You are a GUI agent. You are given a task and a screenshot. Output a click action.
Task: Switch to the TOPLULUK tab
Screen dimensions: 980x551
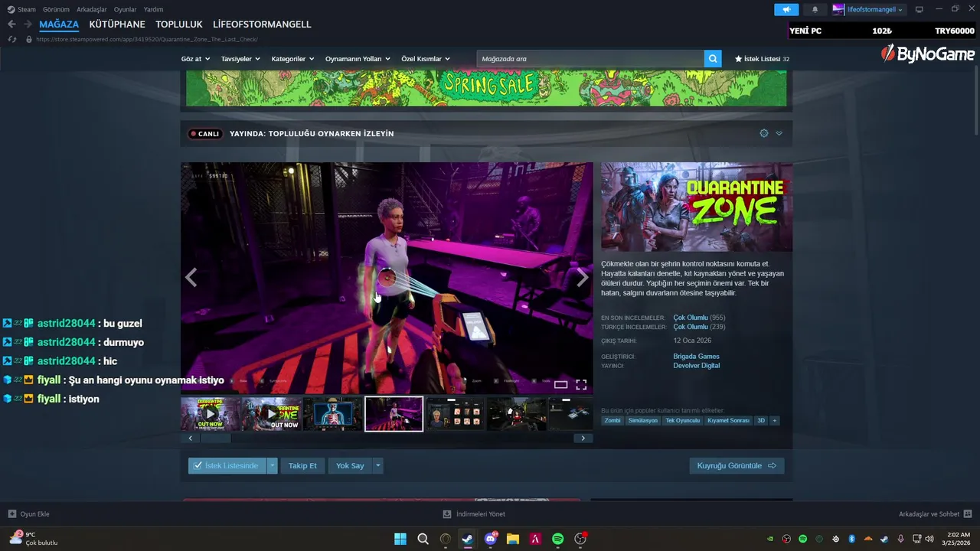click(x=179, y=24)
